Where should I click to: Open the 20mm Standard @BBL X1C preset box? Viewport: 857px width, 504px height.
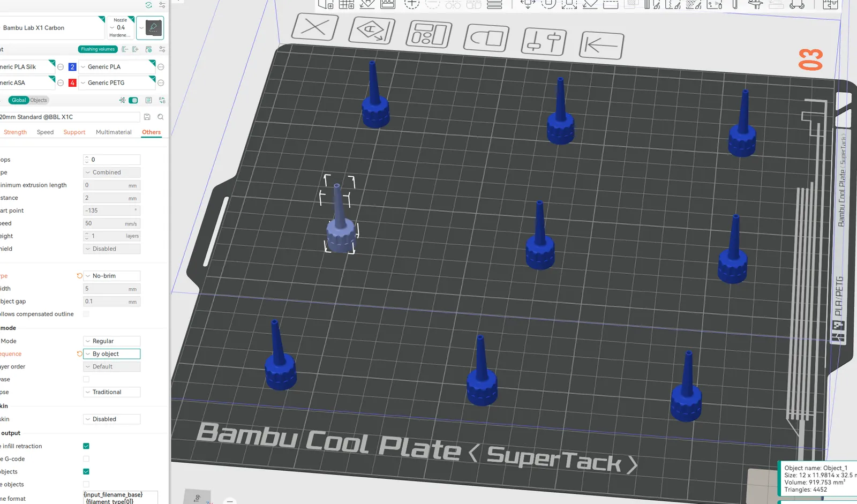[70, 117]
